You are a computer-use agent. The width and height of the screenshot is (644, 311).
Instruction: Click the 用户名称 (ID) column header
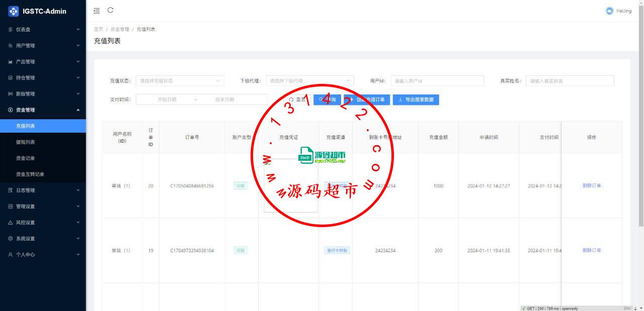pos(122,137)
